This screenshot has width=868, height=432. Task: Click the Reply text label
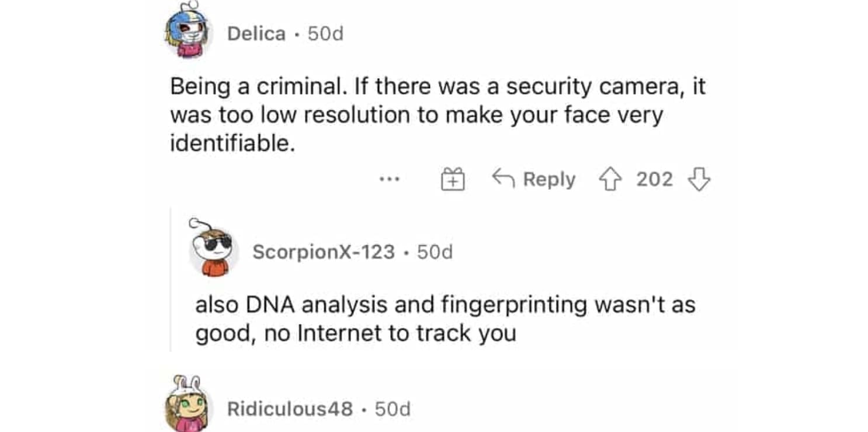(x=549, y=179)
